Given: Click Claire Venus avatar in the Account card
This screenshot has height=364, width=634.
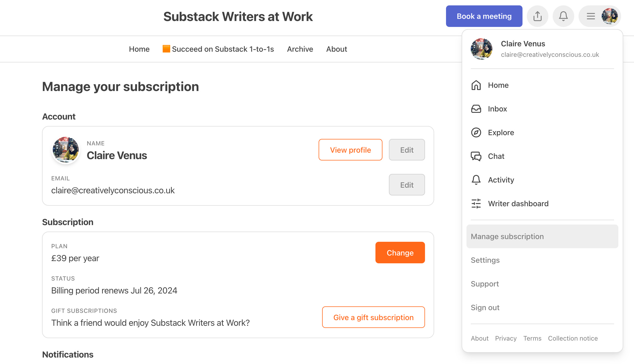Looking at the screenshot, I should (x=65, y=150).
